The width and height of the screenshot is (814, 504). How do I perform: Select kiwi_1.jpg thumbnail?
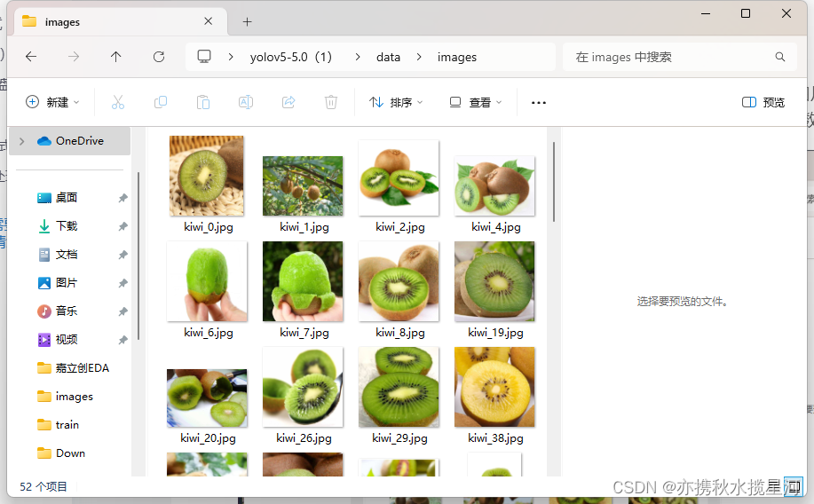[303, 185]
